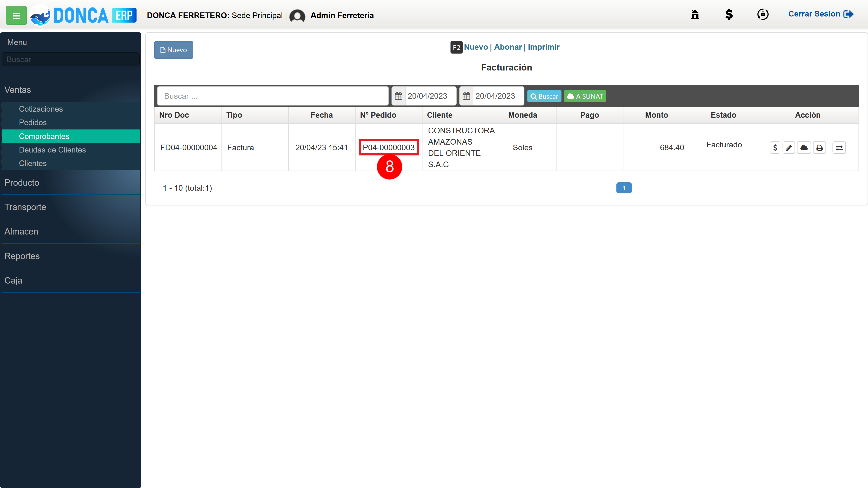Click the Abonar link
This screenshot has width=868, height=488.
click(x=507, y=47)
